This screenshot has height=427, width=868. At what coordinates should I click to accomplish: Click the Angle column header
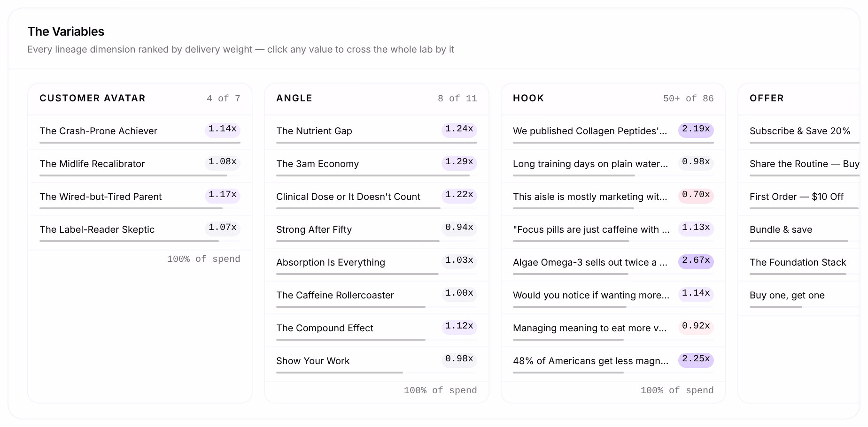pyautogui.click(x=294, y=98)
